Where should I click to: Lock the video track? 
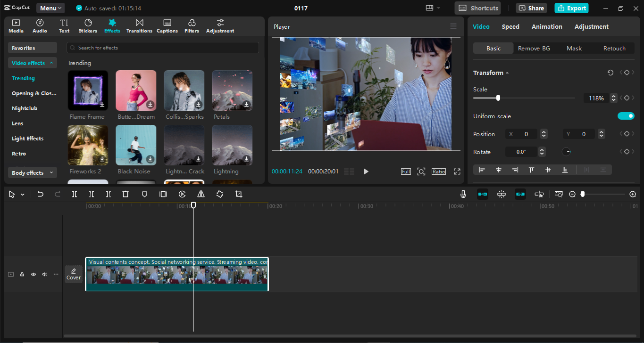(22, 274)
